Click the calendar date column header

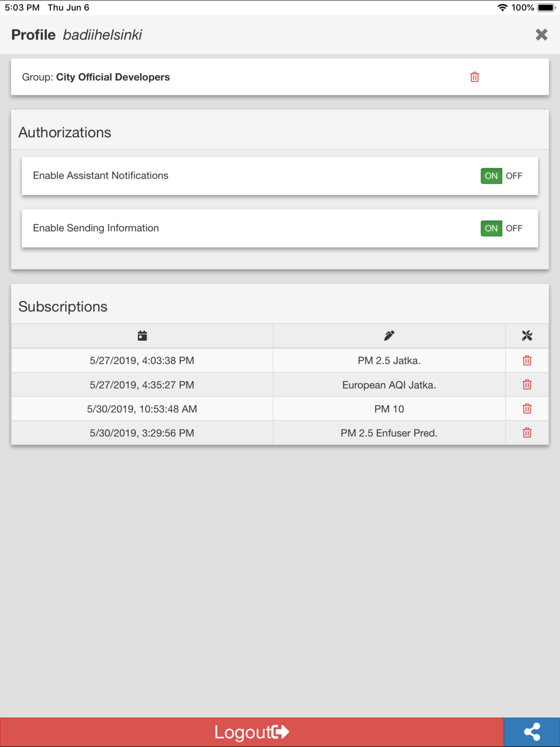[x=142, y=336]
